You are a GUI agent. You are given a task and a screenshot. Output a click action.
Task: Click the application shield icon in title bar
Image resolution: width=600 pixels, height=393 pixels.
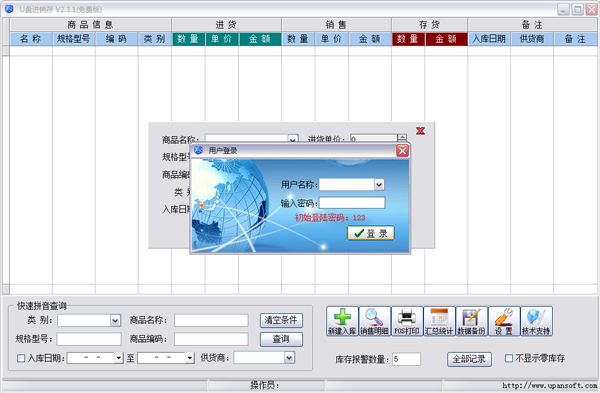(x=9, y=9)
